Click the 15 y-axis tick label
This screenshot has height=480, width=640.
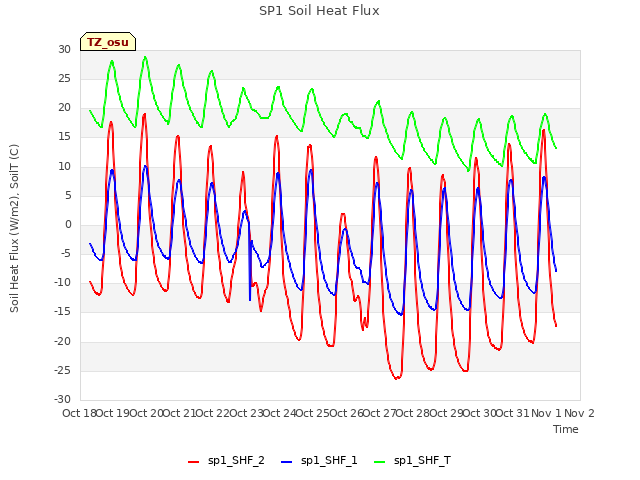coord(64,137)
